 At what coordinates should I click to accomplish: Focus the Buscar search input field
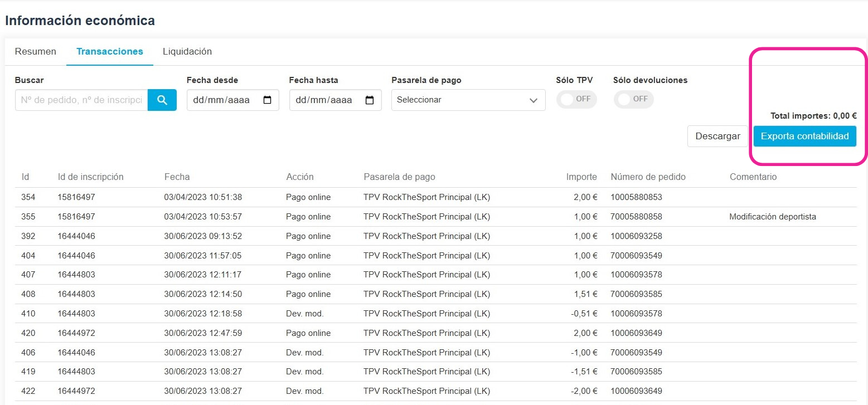[x=81, y=100]
